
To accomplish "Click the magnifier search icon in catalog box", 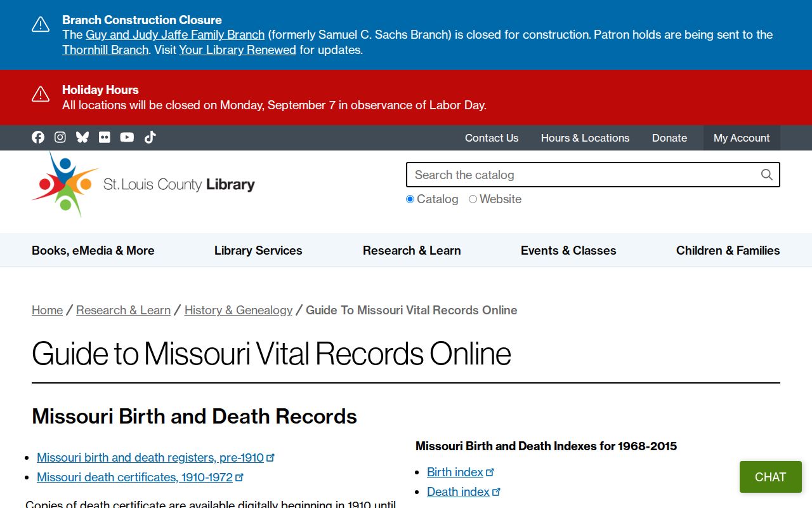I will coord(766,175).
